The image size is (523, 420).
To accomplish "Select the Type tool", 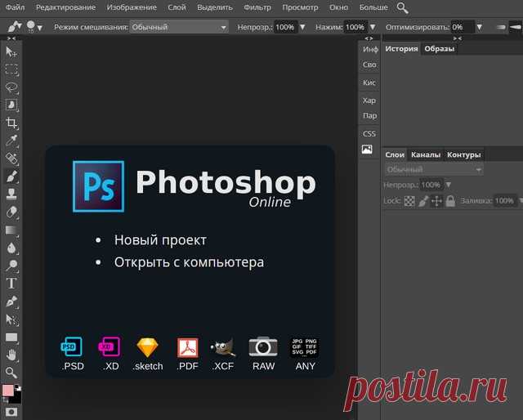I will point(11,284).
